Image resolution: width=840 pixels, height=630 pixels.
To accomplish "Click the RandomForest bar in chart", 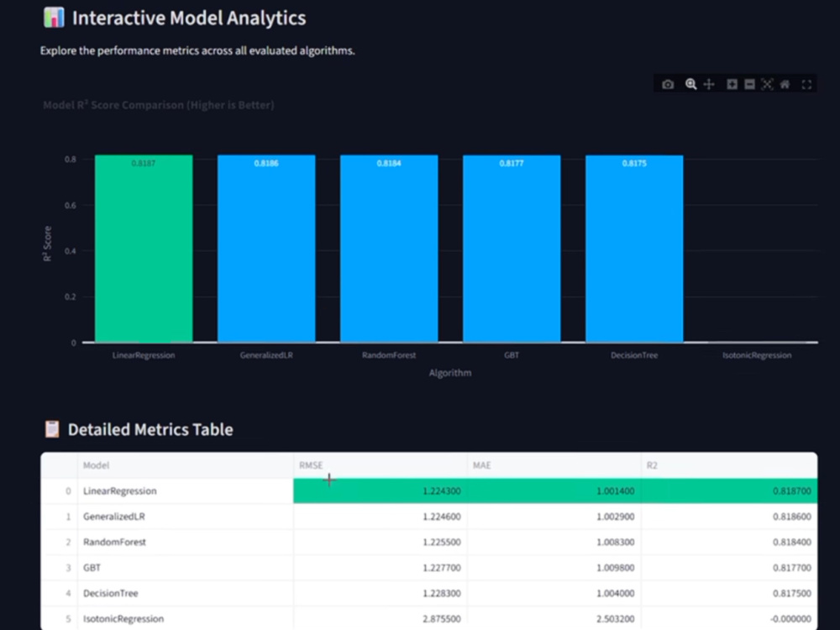I will (389, 249).
